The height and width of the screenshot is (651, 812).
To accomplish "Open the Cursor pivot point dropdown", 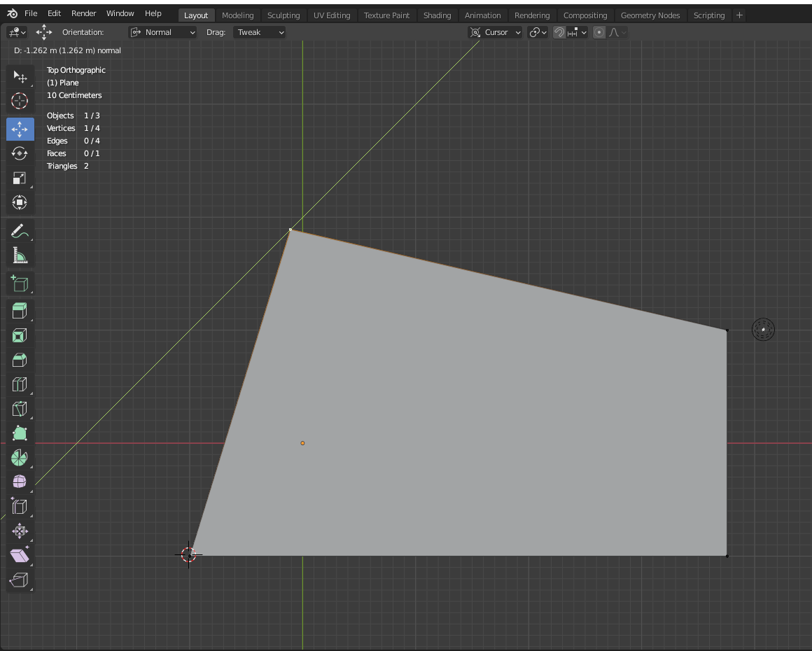I will [x=495, y=32].
